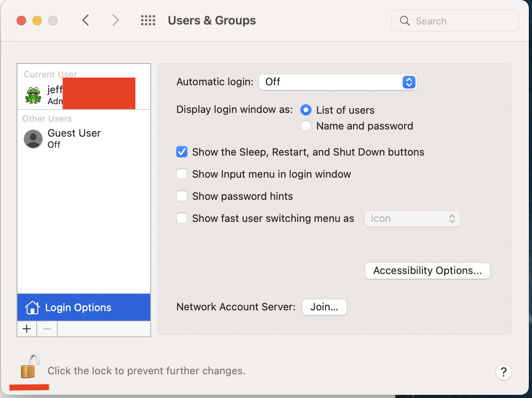
Task: Uncheck Show the Sleep, Restart, Shut Down buttons
Action: (182, 152)
